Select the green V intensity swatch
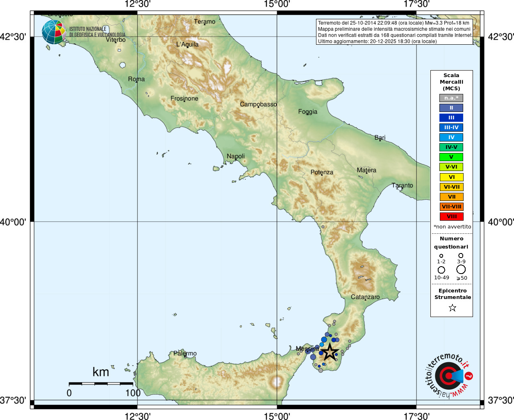The height and width of the screenshot is (420, 514). [451, 157]
